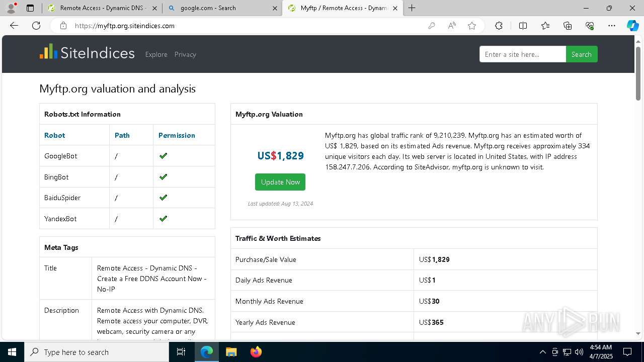Click the Permission column header

[177, 135]
